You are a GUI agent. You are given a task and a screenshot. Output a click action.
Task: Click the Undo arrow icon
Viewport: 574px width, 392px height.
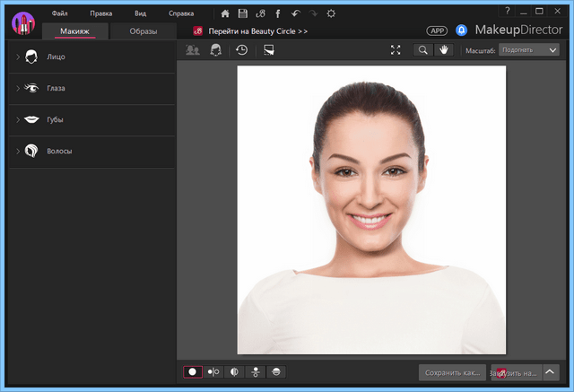(295, 13)
